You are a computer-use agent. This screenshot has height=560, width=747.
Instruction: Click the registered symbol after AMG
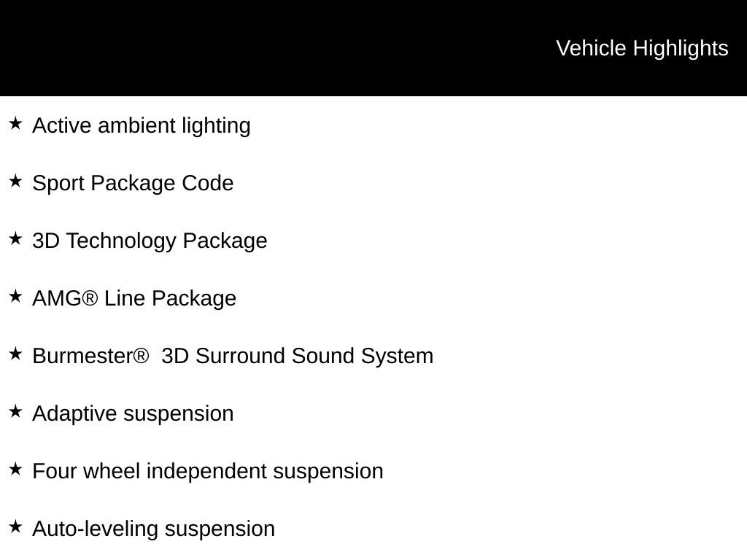[90, 298]
